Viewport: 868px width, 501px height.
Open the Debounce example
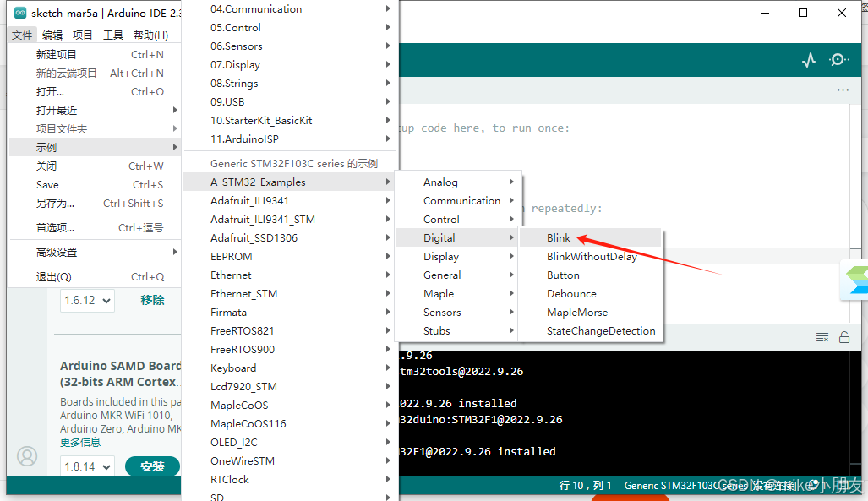point(591,293)
